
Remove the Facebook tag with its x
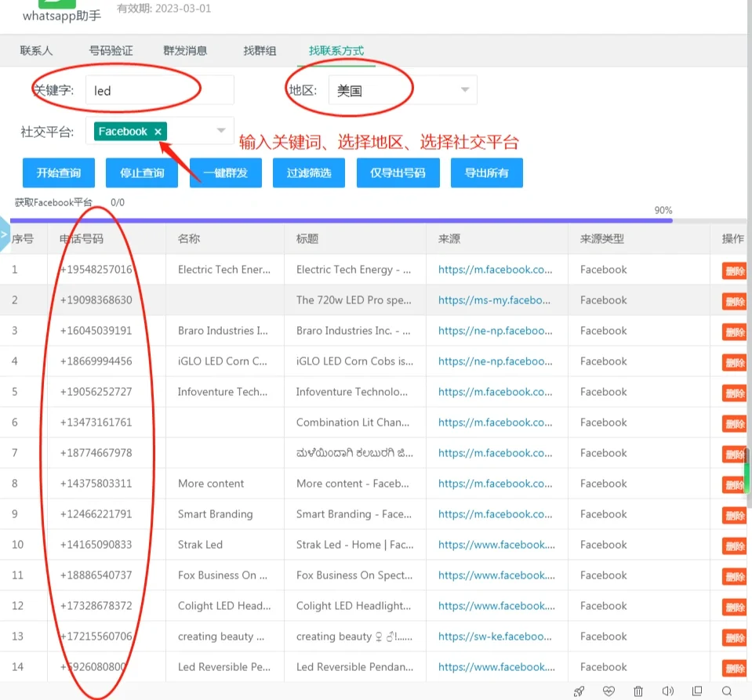pos(158,132)
